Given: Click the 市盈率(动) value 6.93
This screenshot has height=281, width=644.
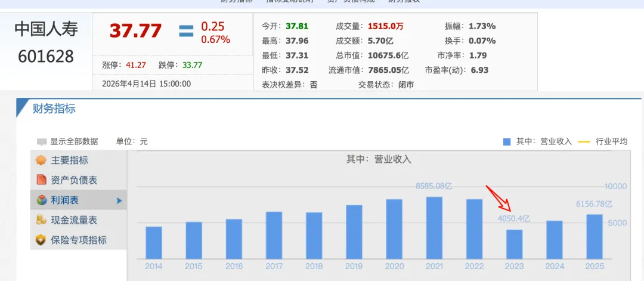Looking at the screenshot, I should (479, 70).
